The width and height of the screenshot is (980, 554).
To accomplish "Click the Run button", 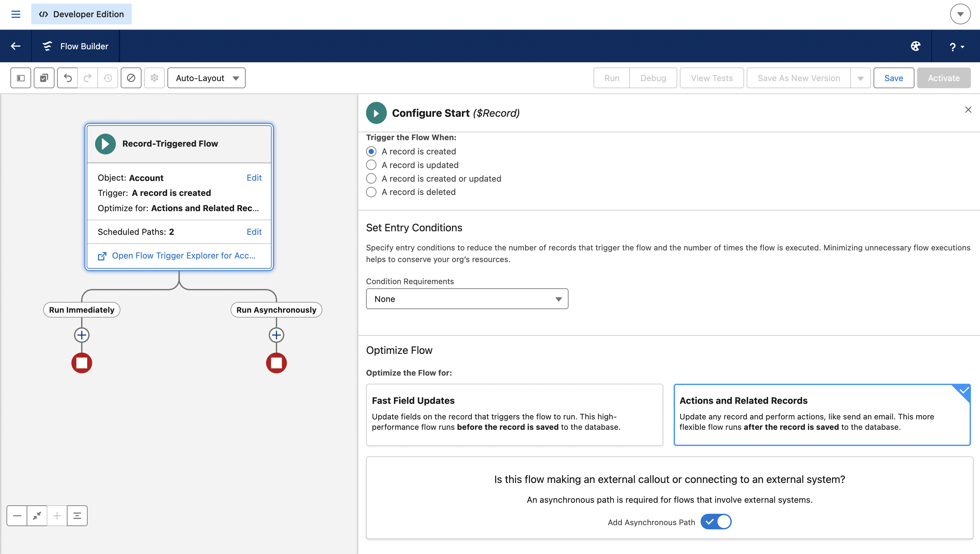I will tap(612, 78).
